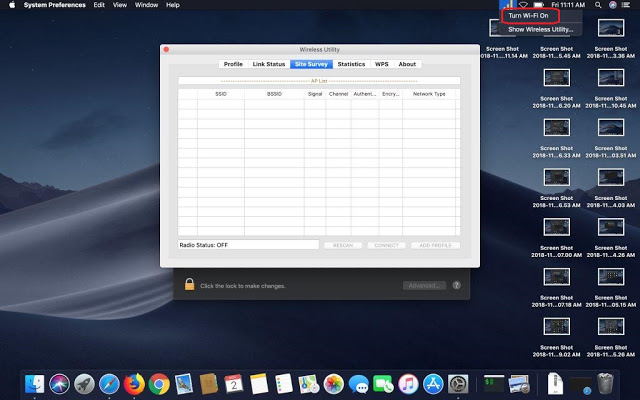Screen dimensions: 640x400
Task: Open the Statistics tab
Action: click(351, 64)
